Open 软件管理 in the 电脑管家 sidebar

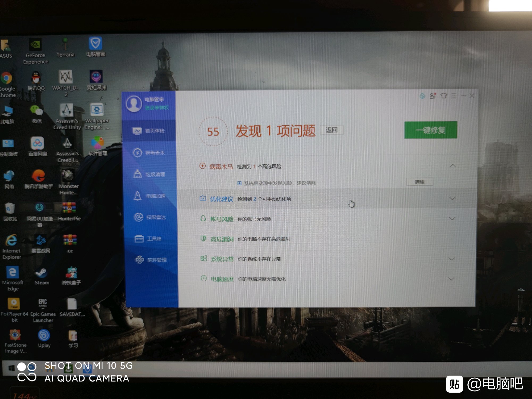(151, 260)
